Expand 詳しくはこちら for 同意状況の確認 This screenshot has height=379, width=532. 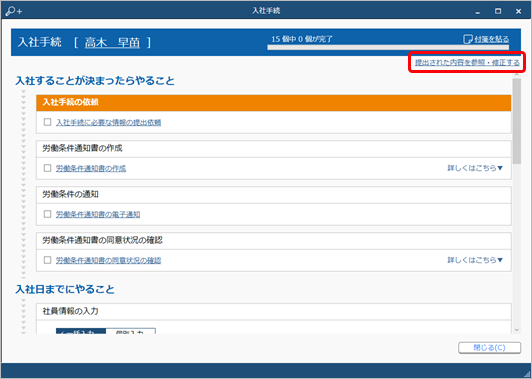coord(475,260)
